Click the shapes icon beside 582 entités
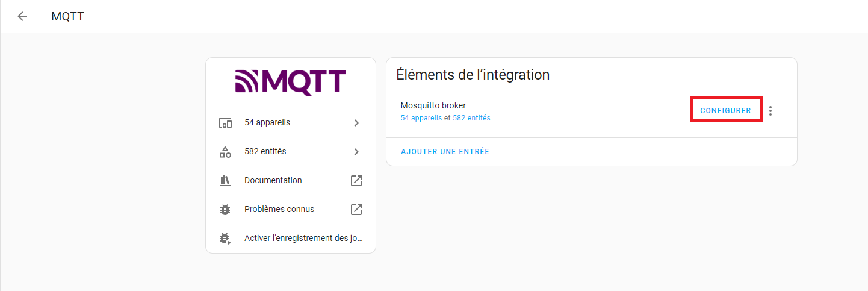The height and width of the screenshot is (291, 868). click(x=225, y=152)
